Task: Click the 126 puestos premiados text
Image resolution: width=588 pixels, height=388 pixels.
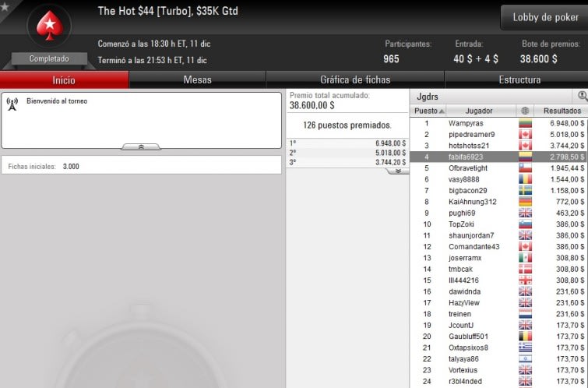Action: 347,125
